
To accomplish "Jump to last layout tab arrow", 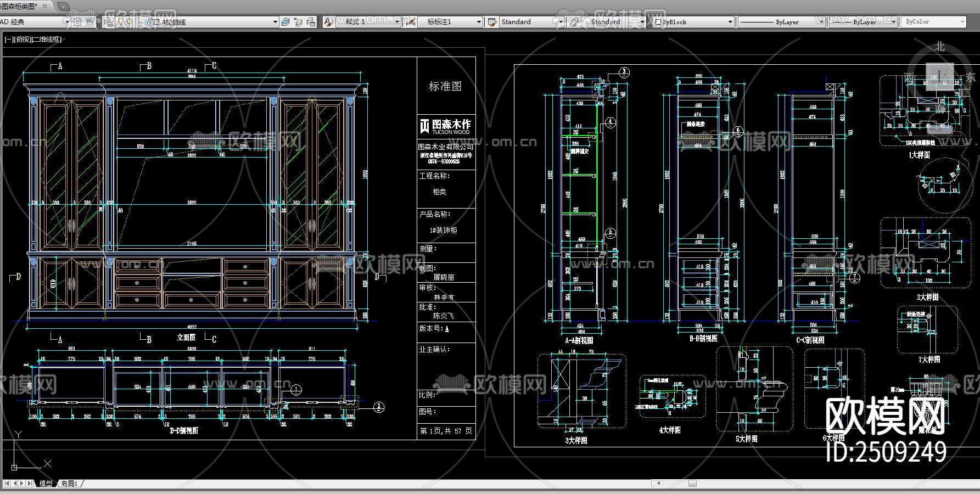I will click(30, 484).
